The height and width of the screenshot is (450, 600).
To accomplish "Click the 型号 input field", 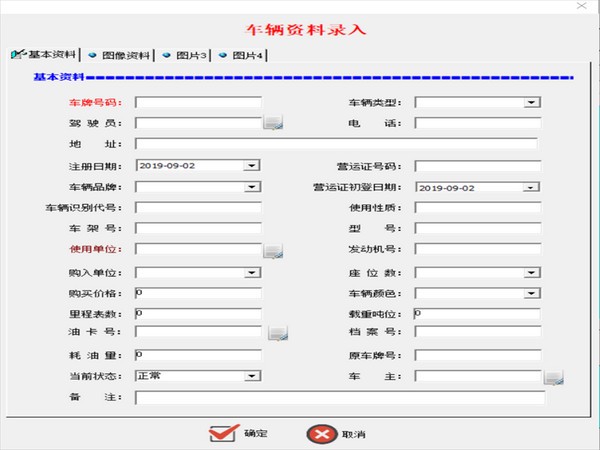I will pos(478,228).
